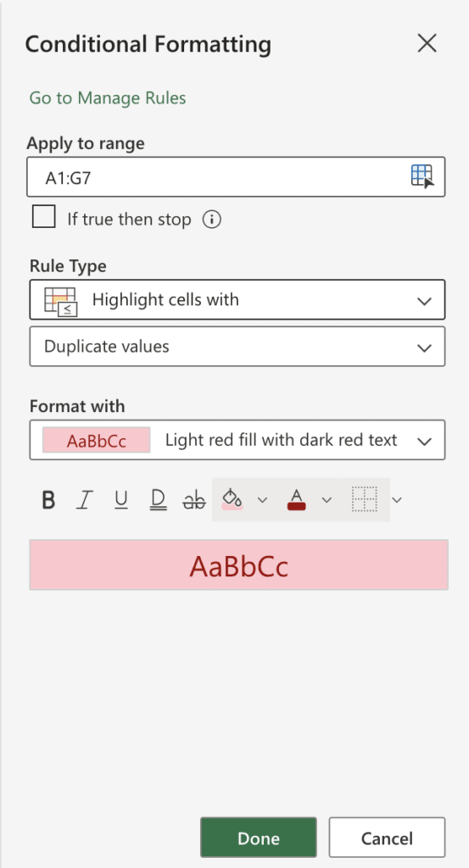
Task: Expand the font color options arrow
Action: point(327,500)
